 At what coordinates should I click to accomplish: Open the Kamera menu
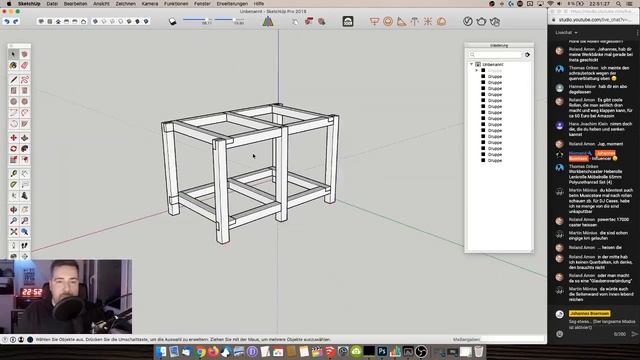coord(149,4)
